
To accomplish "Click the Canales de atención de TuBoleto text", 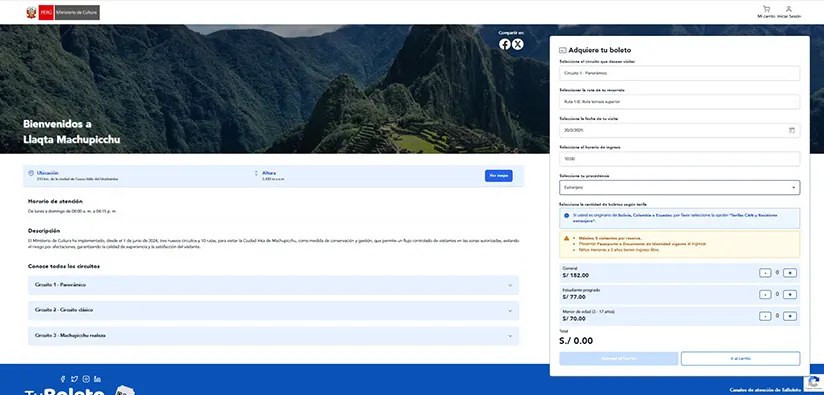I will pyautogui.click(x=765, y=390).
